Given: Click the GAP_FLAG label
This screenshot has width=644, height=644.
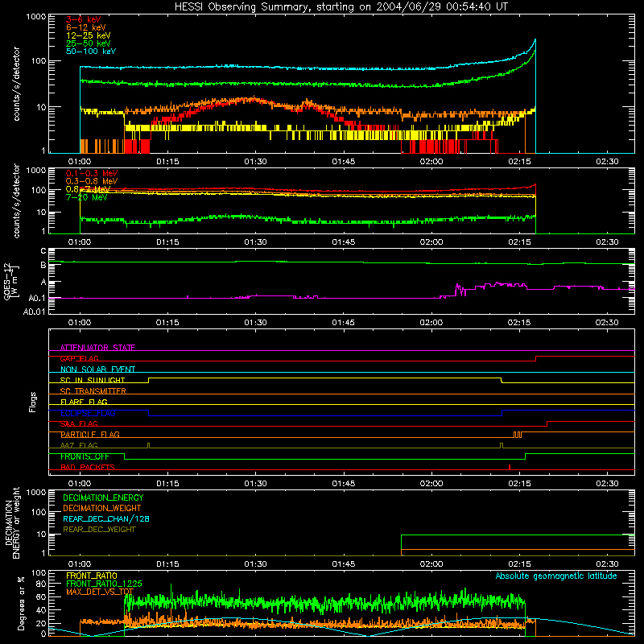Looking at the screenshot, I should click(x=79, y=358).
